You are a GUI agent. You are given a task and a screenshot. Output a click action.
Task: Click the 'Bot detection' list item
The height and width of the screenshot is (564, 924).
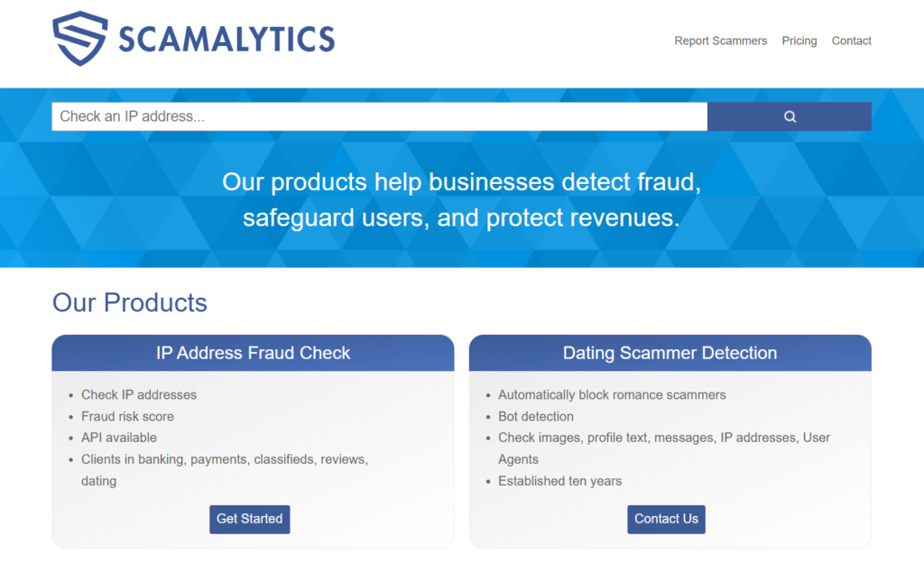[x=536, y=416]
